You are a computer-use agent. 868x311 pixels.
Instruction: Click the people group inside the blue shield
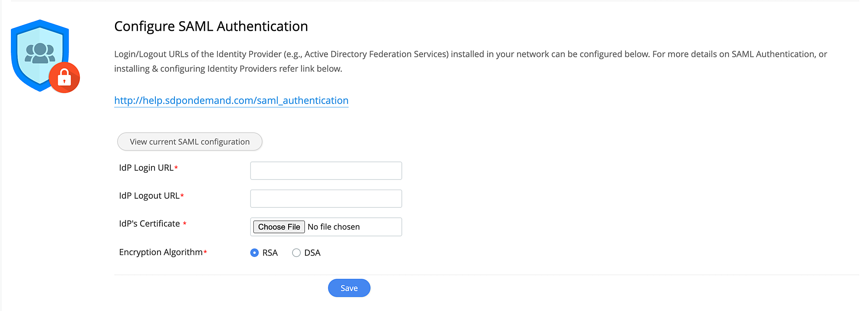tap(40, 53)
